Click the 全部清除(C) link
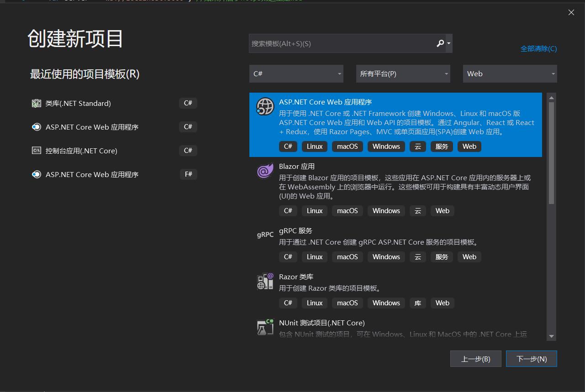The height and width of the screenshot is (392, 585). (538, 48)
